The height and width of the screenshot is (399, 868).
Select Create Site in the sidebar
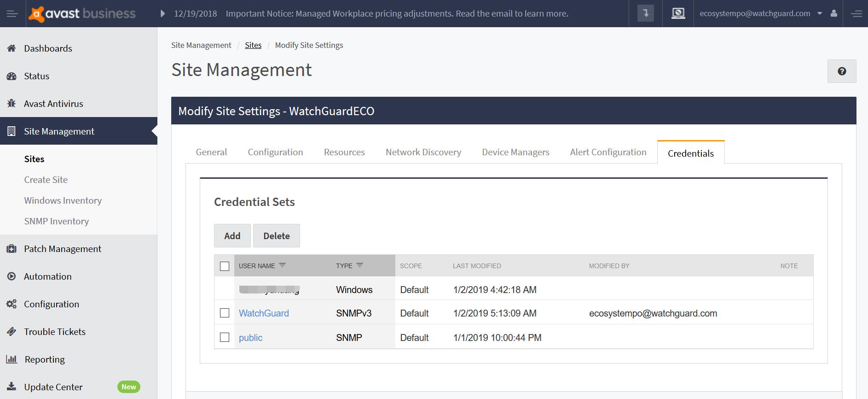point(46,180)
